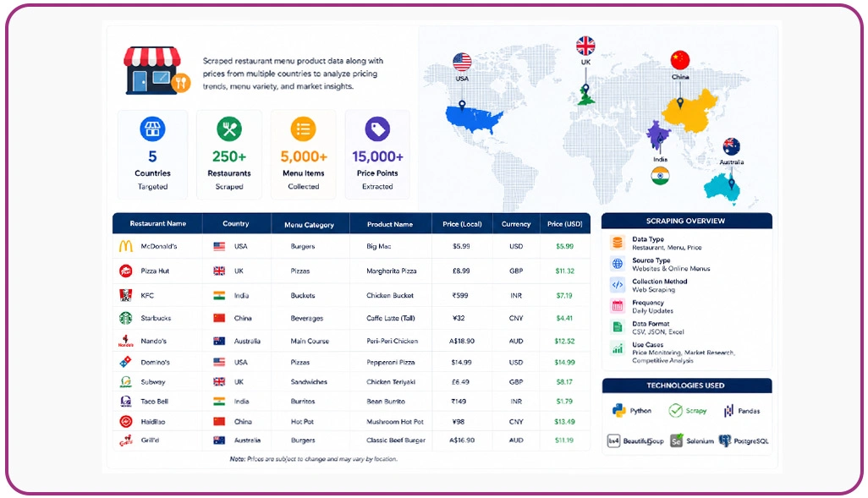
Task: Click the 'Caffe Latte (Tall)' product cell
Action: 390,318
